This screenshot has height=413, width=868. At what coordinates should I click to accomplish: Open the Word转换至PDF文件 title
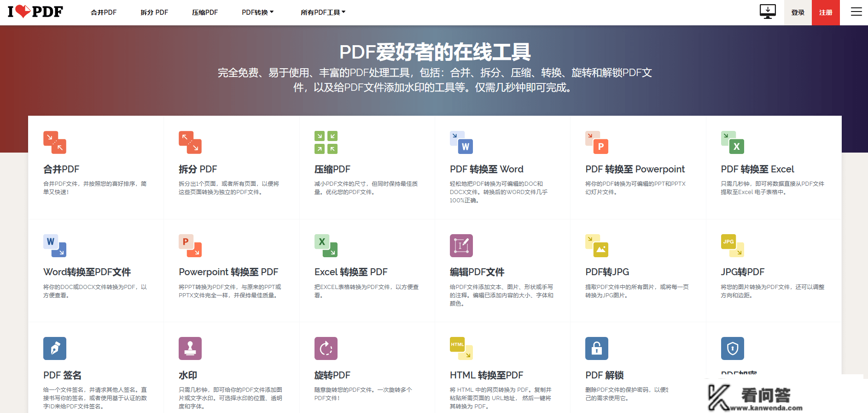(87, 272)
